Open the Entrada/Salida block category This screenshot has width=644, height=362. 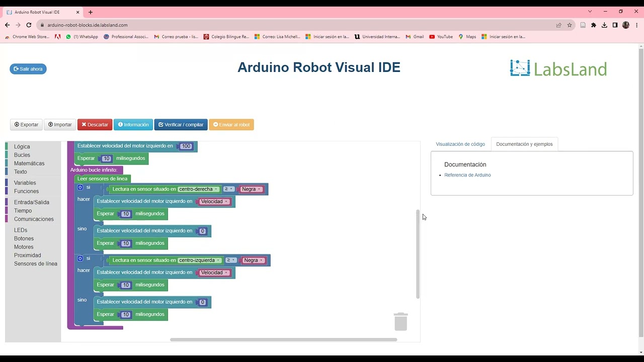pyautogui.click(x=32, y=202)
